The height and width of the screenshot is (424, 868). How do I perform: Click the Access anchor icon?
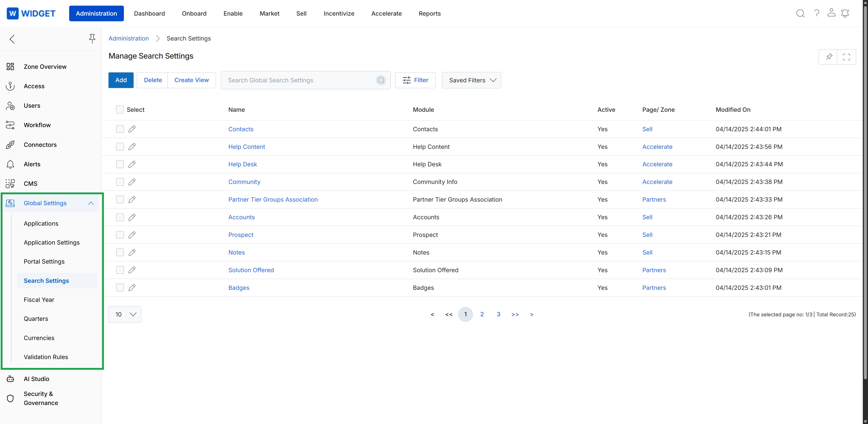coord(10,86)
